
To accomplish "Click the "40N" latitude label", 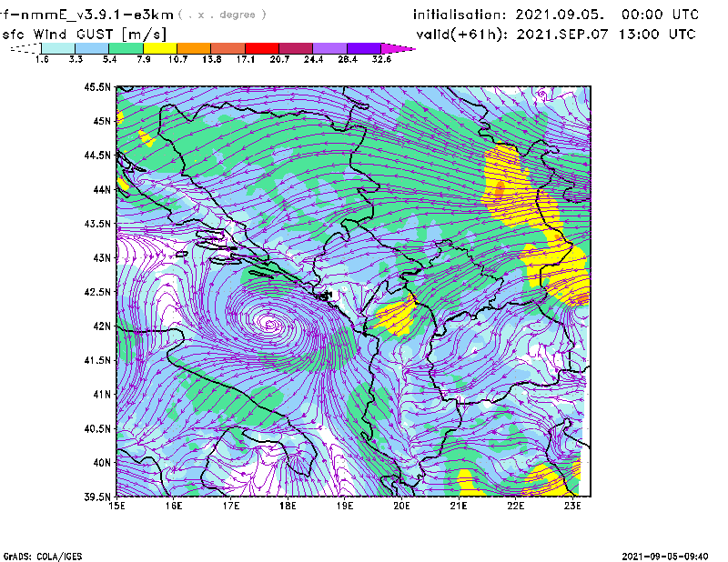I will click(102, 463).
